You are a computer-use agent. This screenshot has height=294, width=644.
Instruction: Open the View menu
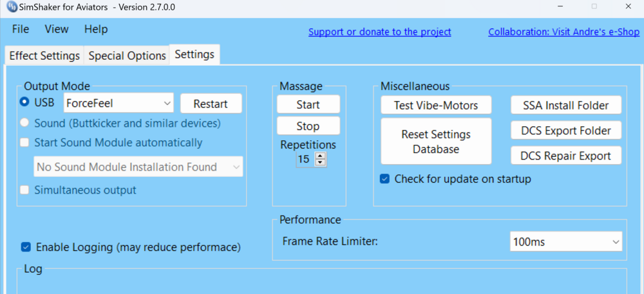click(x=57, y=30)
